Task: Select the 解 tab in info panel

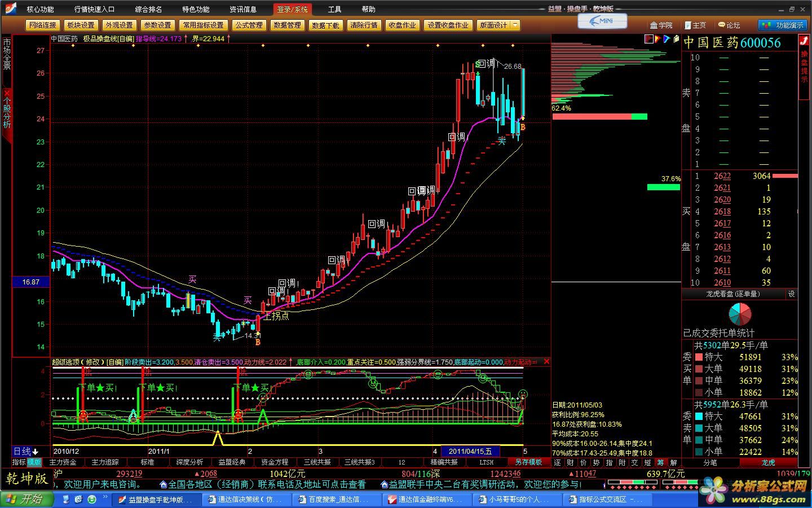Action: (x=673, y=463)
